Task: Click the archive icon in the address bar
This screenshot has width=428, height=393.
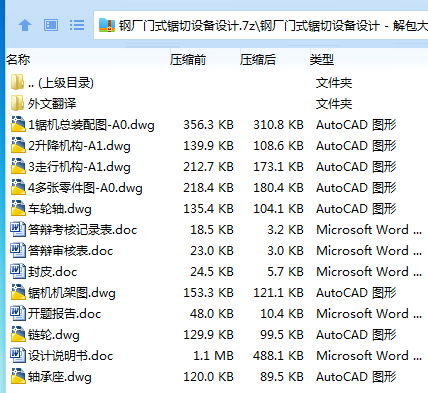Action: [107, 25]
